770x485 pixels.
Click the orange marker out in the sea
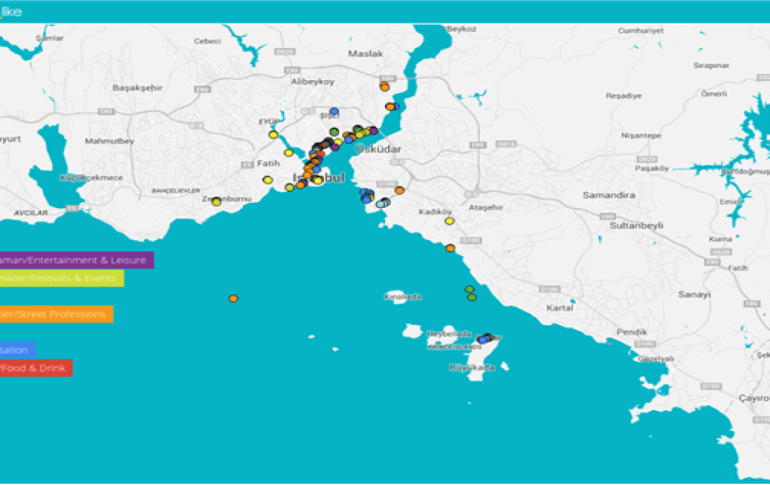point(233,298)
